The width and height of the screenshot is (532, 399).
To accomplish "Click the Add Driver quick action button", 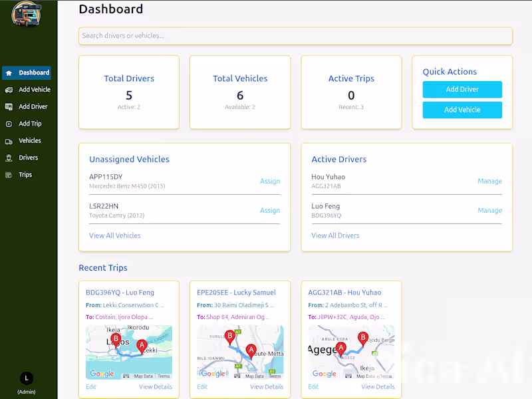I will point(462,89).
